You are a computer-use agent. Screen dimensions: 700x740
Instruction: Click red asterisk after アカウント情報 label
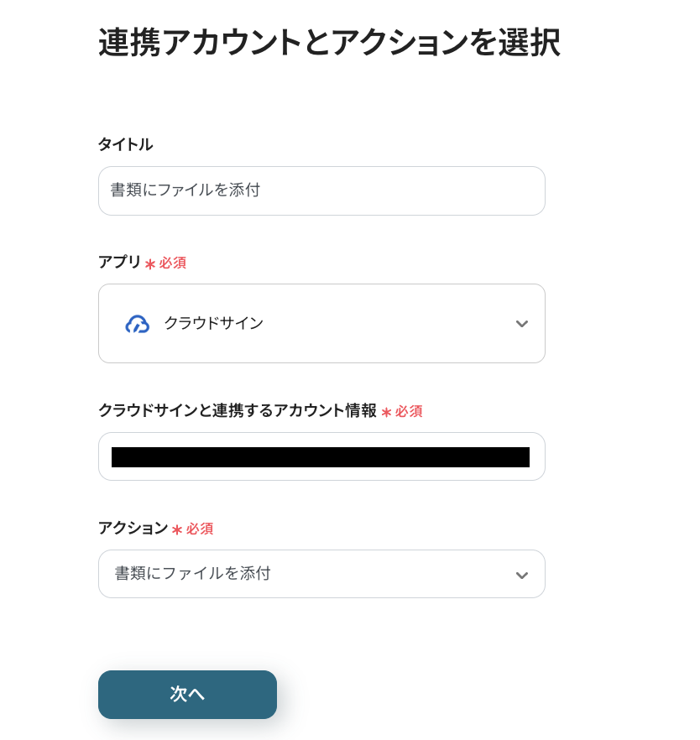coord(386,413)
